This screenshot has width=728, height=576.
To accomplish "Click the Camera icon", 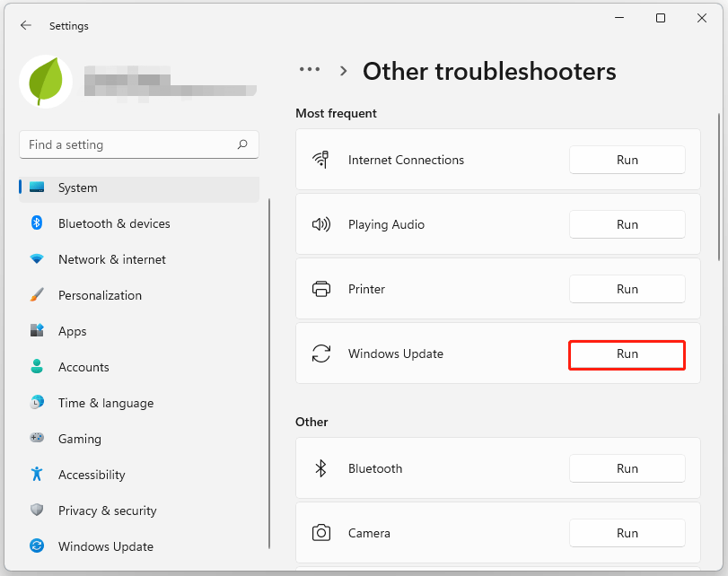I will (320, 533).
